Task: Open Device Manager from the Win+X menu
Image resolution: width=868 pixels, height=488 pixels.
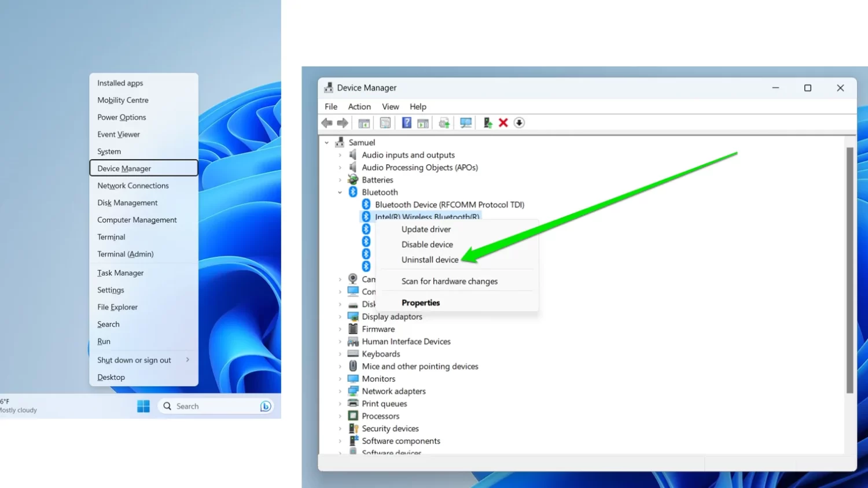Action: pos(124,168)
